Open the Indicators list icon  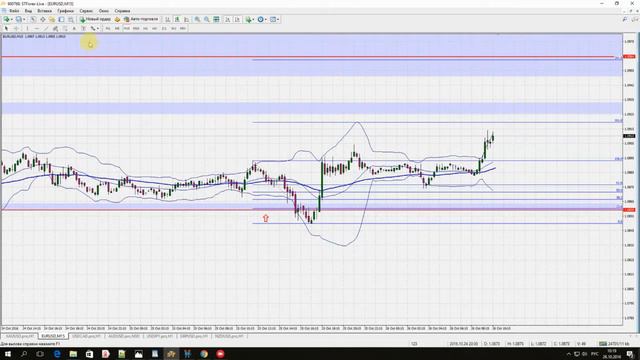tap(248, 19)
